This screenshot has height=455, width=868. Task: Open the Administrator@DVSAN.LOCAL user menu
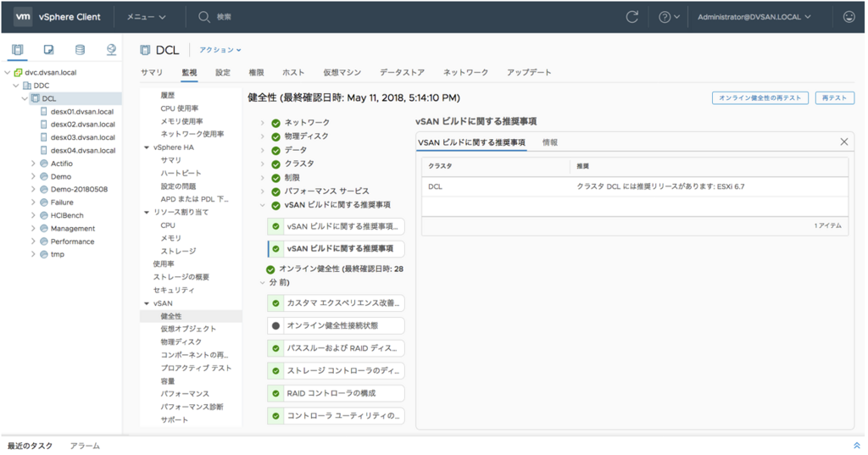coord(754,17)
